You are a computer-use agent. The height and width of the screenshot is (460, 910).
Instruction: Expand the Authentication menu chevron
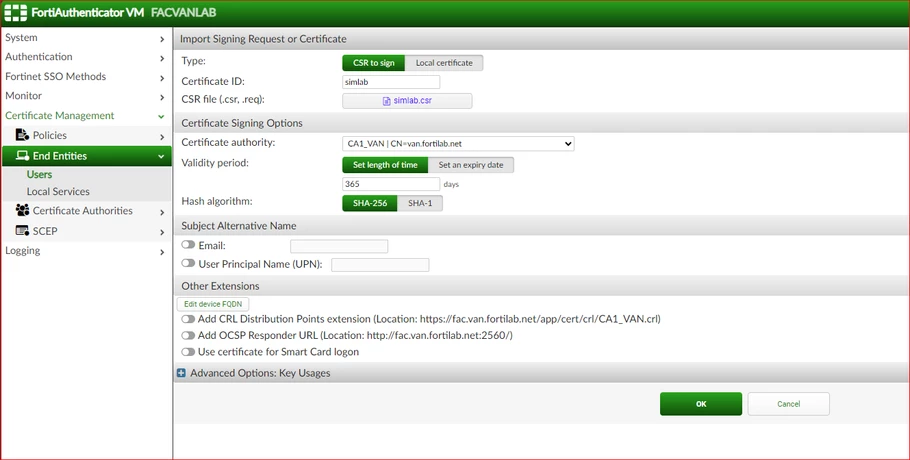tap(162, 58)
